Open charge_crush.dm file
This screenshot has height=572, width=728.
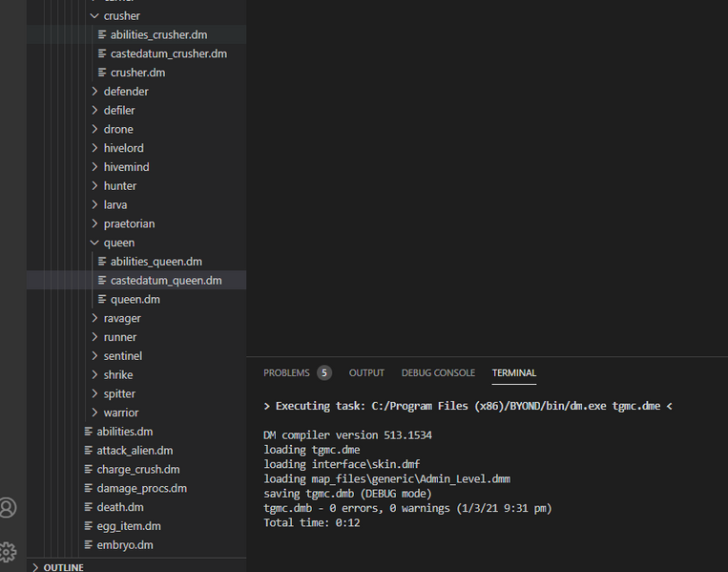click(x=138, y=470)
